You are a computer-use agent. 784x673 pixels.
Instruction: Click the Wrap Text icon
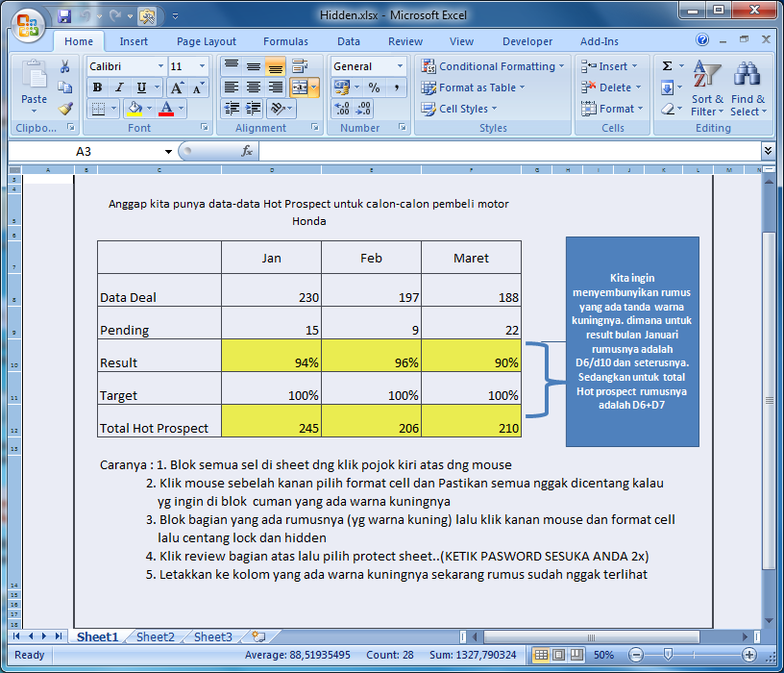[300, 66]
